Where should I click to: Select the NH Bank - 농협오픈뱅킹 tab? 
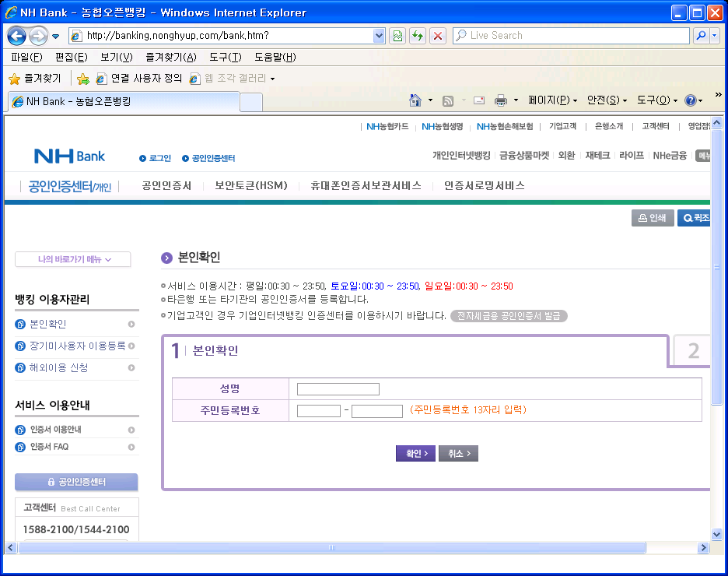pos(124,101)
